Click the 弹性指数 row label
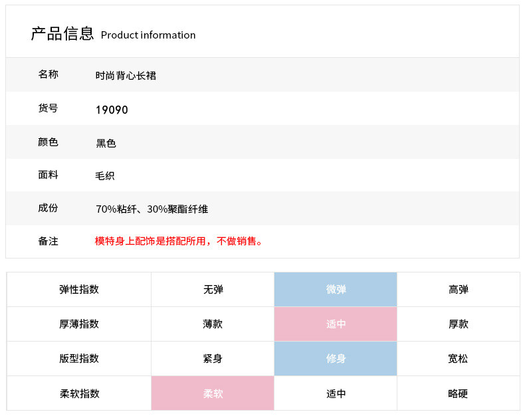 coord(79,290)
